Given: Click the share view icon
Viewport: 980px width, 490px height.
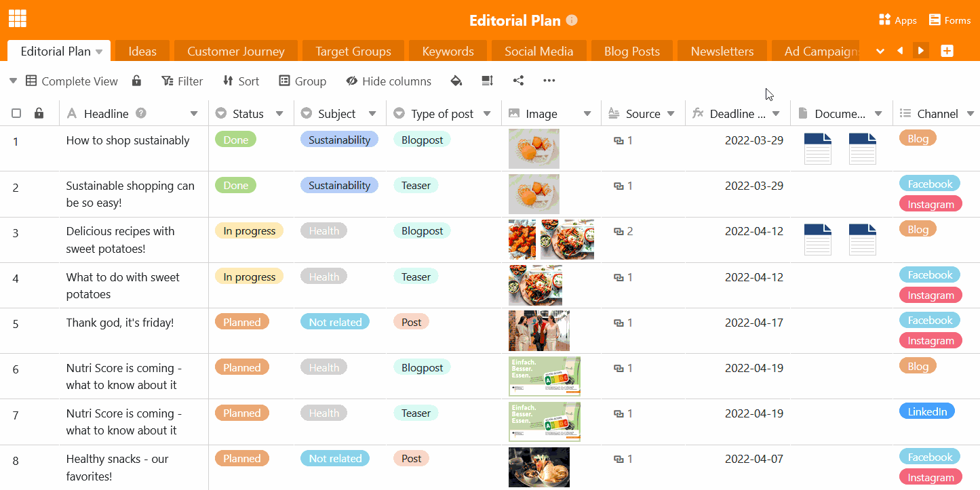Looking at the screenshot, I should (518, 81).
